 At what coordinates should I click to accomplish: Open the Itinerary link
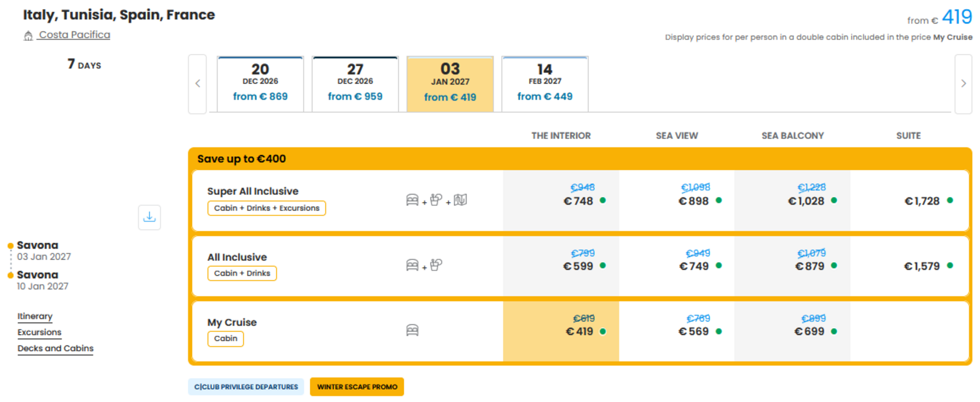(x=35, y=316)
